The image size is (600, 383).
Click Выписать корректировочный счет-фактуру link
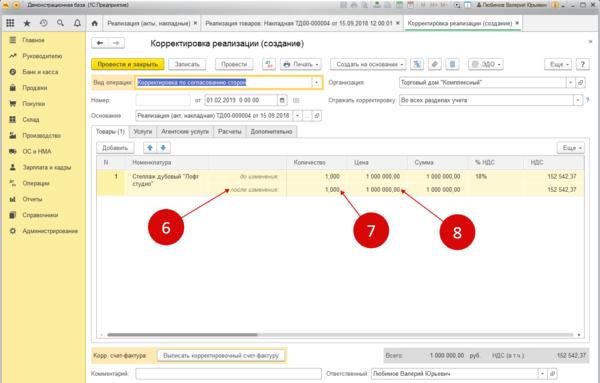point(221,355)
